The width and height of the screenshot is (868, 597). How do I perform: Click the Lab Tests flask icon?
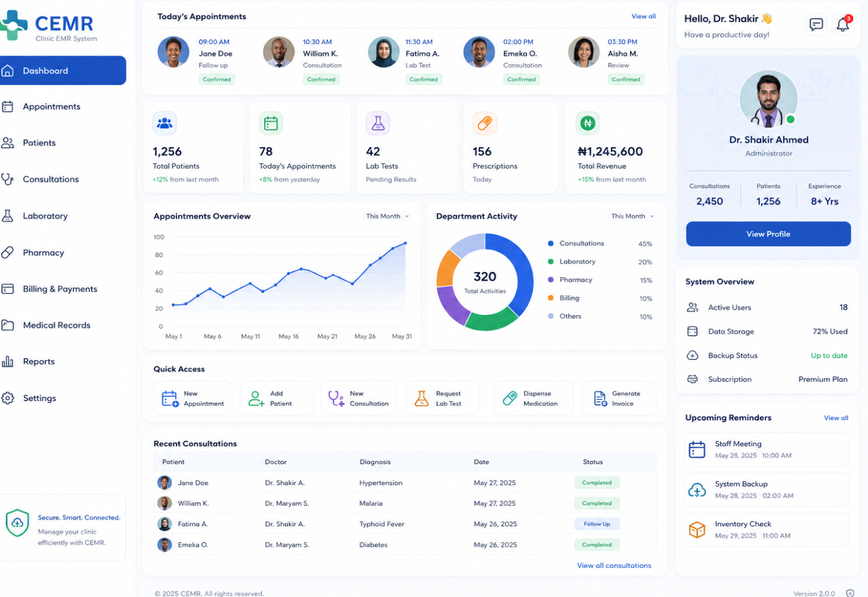pyautogui.click(x=378, y=123)
